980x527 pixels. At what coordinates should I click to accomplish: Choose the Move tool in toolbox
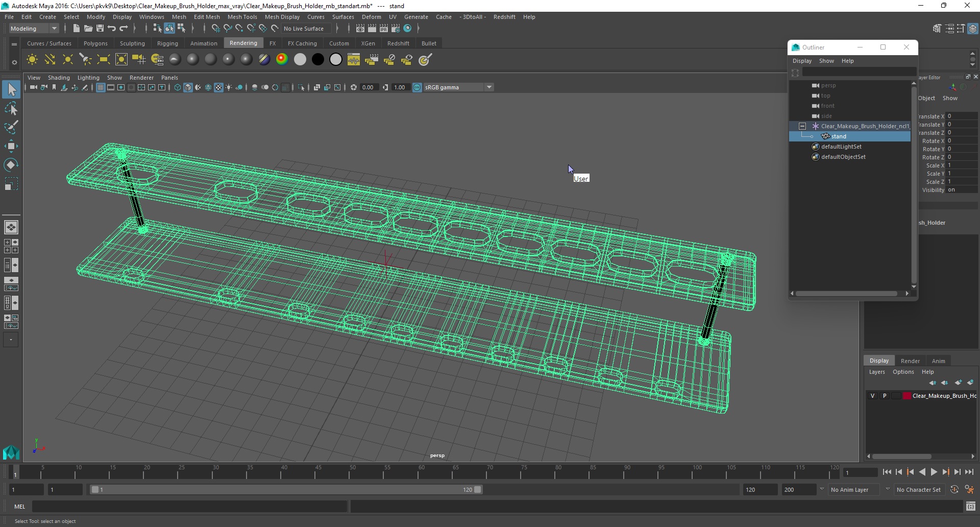click(x=11, y=146)
